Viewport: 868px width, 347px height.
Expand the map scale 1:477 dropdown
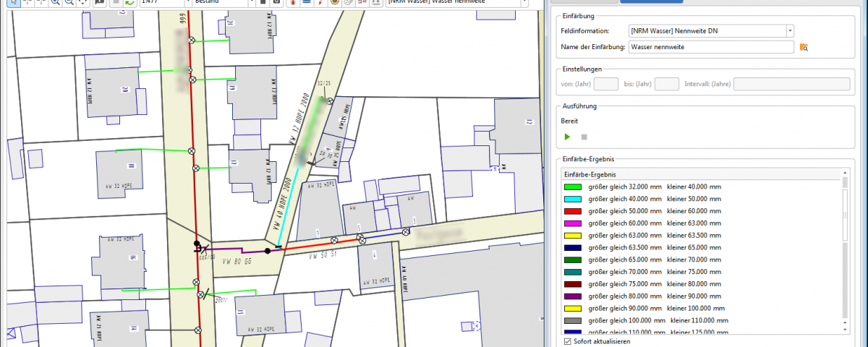pos(187,2)
